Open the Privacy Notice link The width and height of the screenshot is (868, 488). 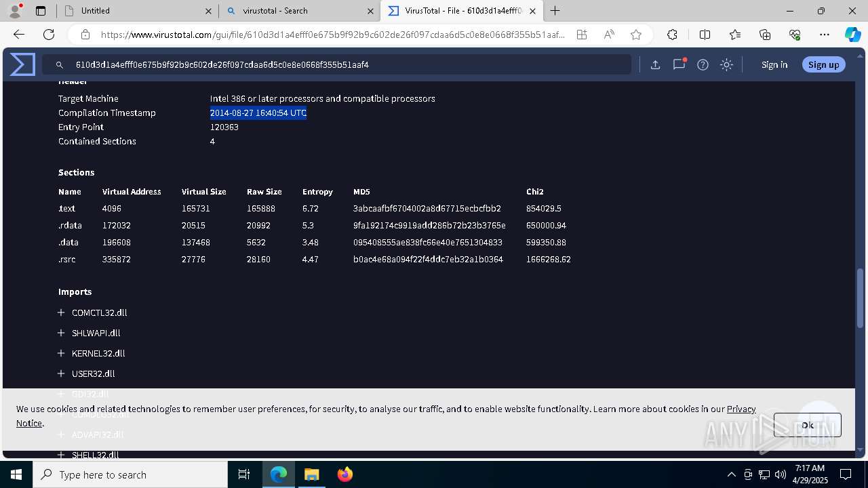pyautogui.click(x=741, y=409)
